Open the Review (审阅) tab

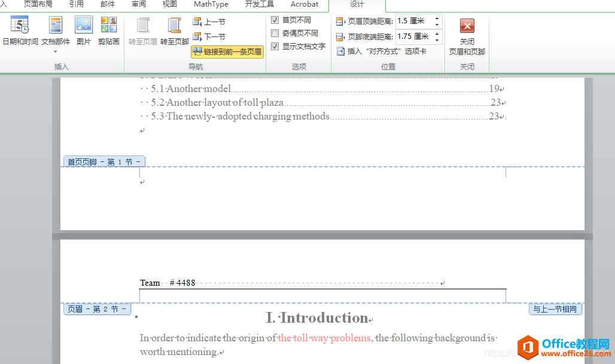coord(139,4)
